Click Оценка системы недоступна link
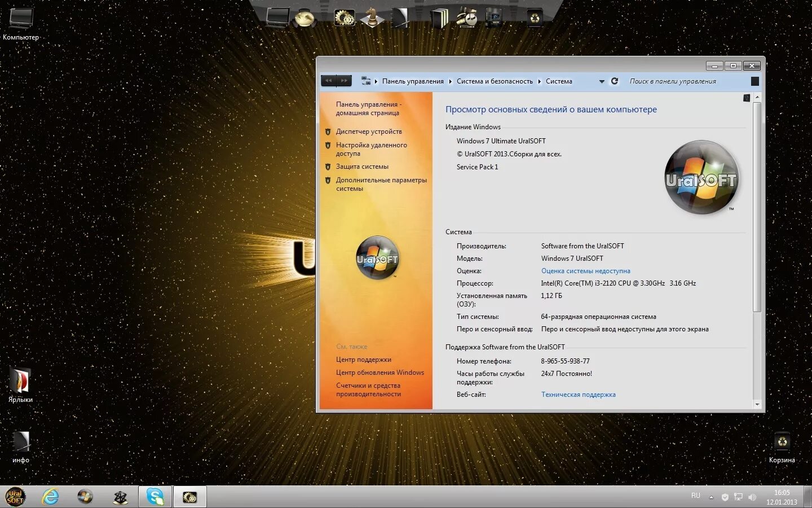This screenshot has height=508, width=812. click(586, 271)
